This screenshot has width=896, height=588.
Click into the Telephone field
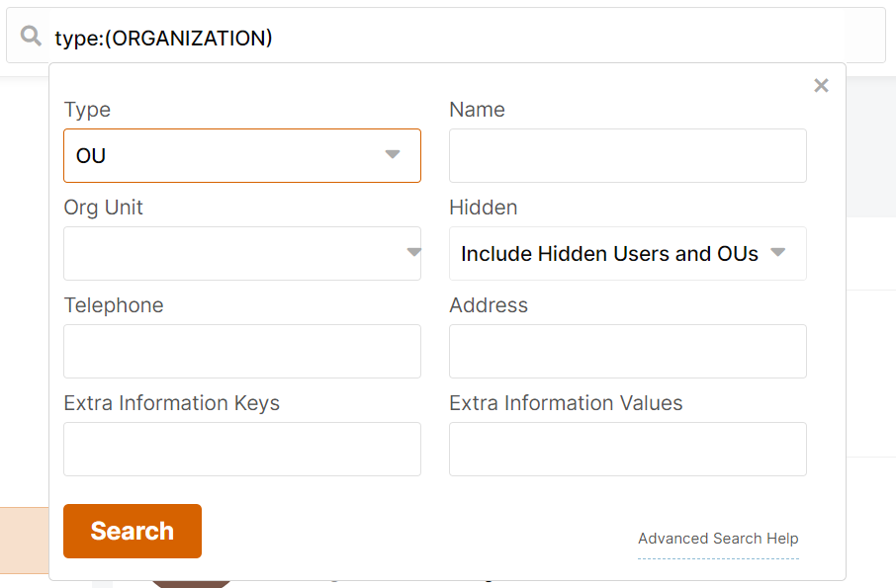(x=242, y=351)
